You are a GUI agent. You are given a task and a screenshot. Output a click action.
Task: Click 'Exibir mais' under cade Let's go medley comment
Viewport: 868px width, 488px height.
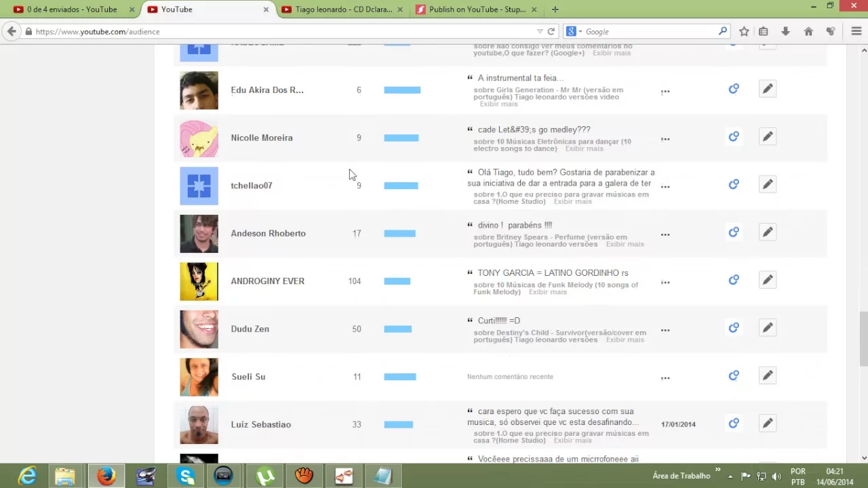[584, 148]
